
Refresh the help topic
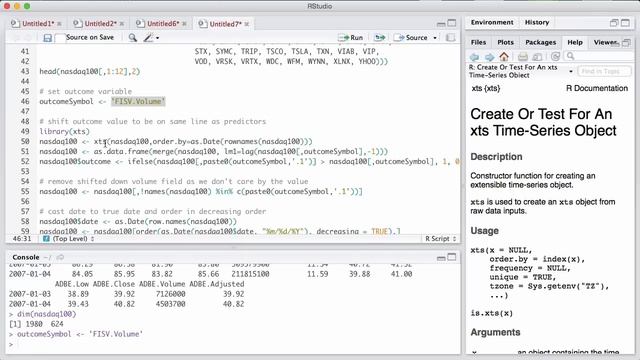(555, 57)
